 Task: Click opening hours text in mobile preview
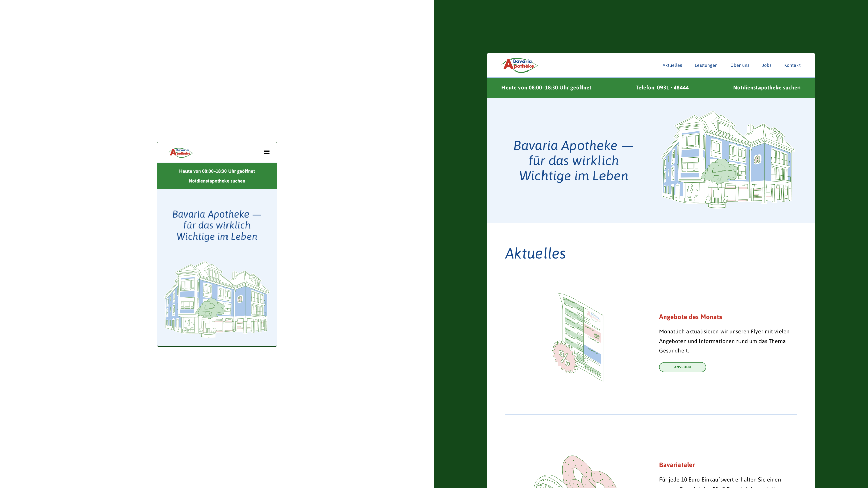(x=217, y=171)
